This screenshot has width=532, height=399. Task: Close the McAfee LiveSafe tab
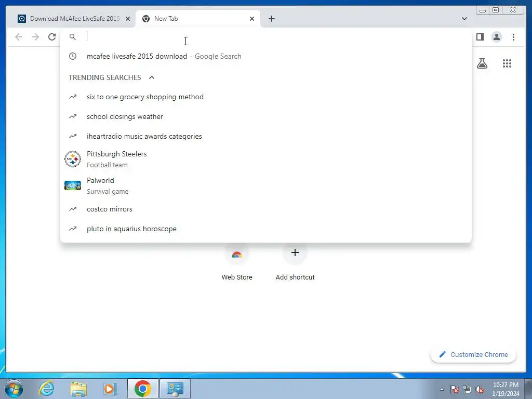point(128,19)
